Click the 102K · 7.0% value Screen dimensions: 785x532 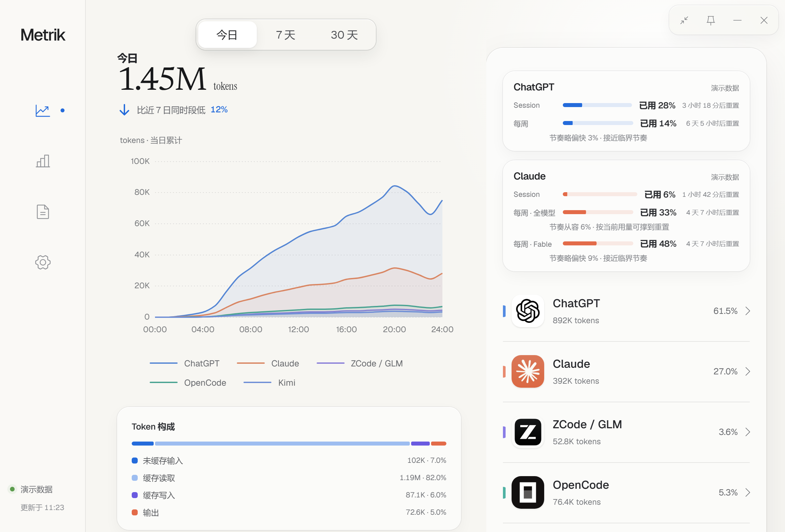427,461
